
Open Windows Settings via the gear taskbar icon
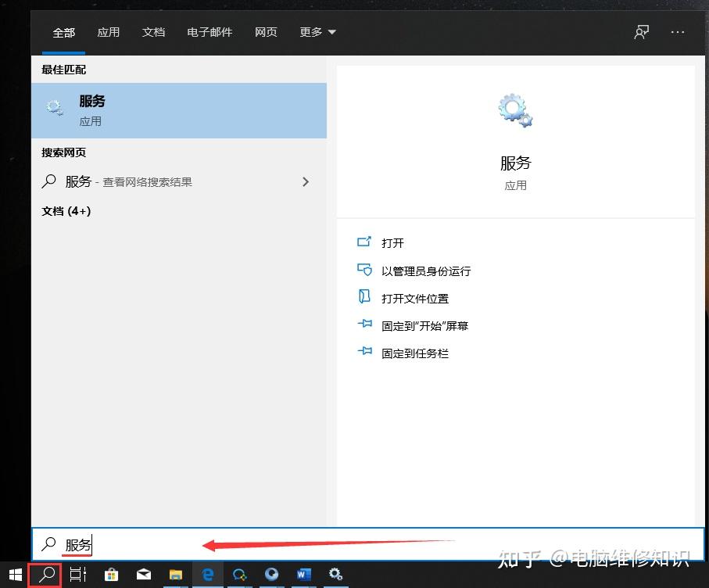coord(336,575)
